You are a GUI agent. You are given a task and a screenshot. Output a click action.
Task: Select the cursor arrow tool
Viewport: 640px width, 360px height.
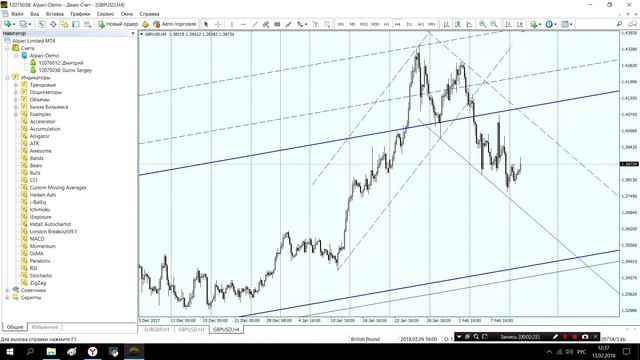(x=206, y=24)
